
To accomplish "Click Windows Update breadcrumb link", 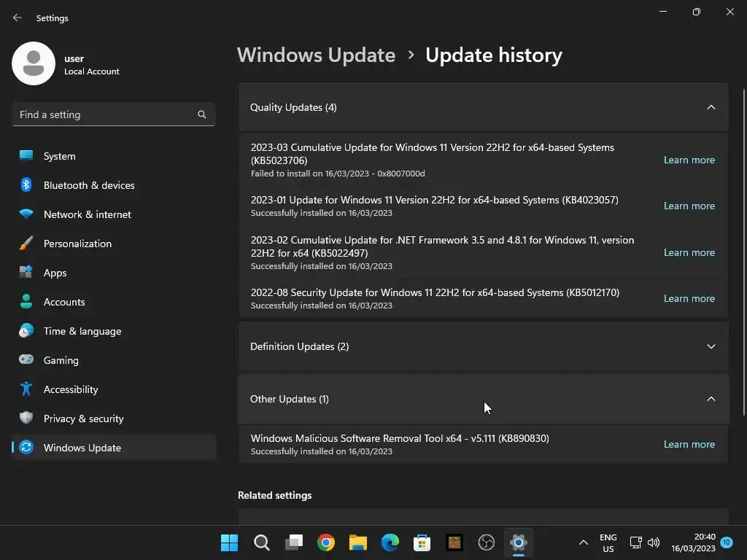I will 317,55.
